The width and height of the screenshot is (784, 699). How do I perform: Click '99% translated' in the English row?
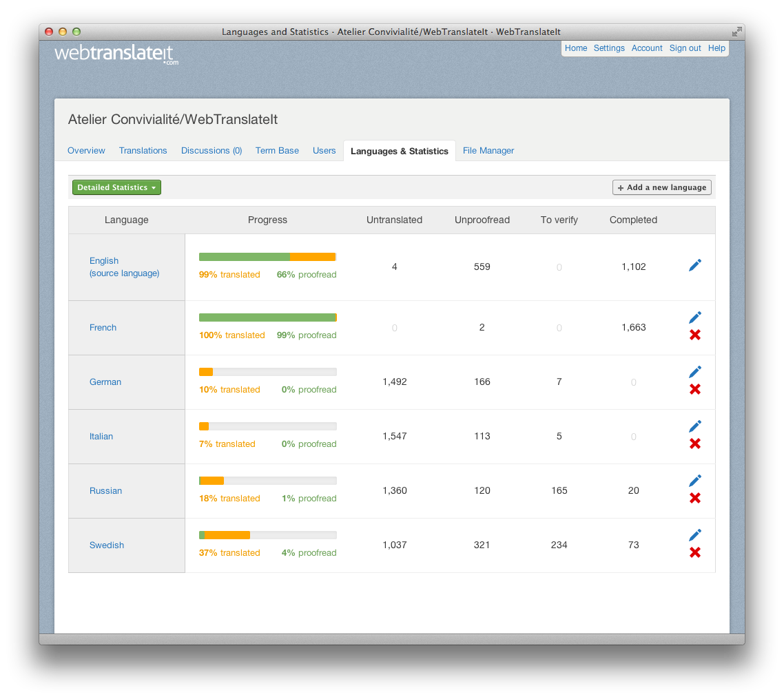(229, 274)
